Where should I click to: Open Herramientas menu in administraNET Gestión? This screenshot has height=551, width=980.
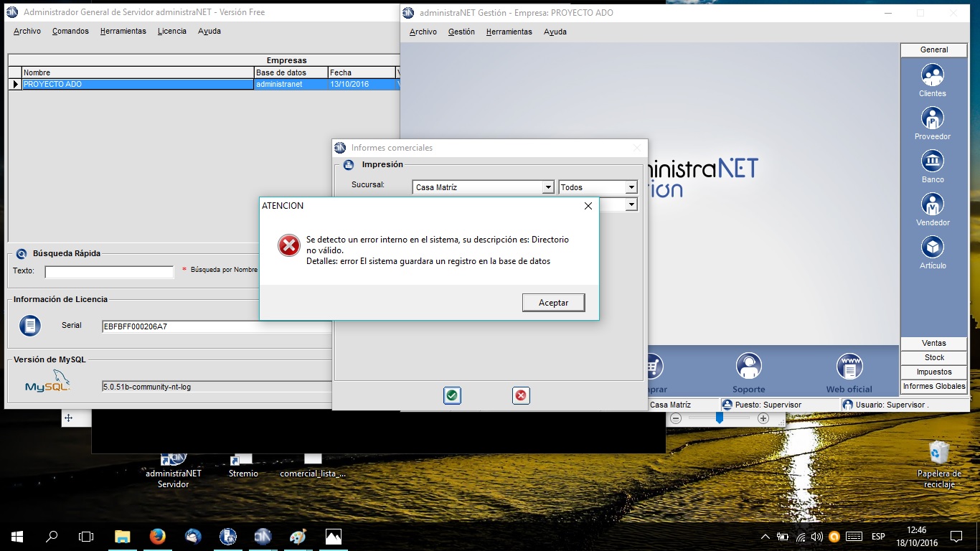point(509,32)
